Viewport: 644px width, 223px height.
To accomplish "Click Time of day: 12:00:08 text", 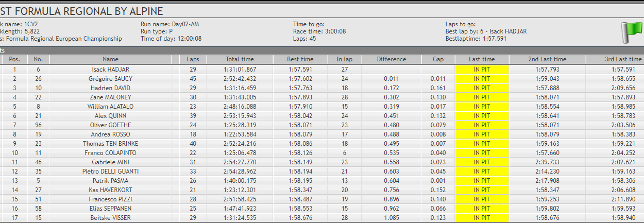I will pyautogui.click(x=171, y=39).
